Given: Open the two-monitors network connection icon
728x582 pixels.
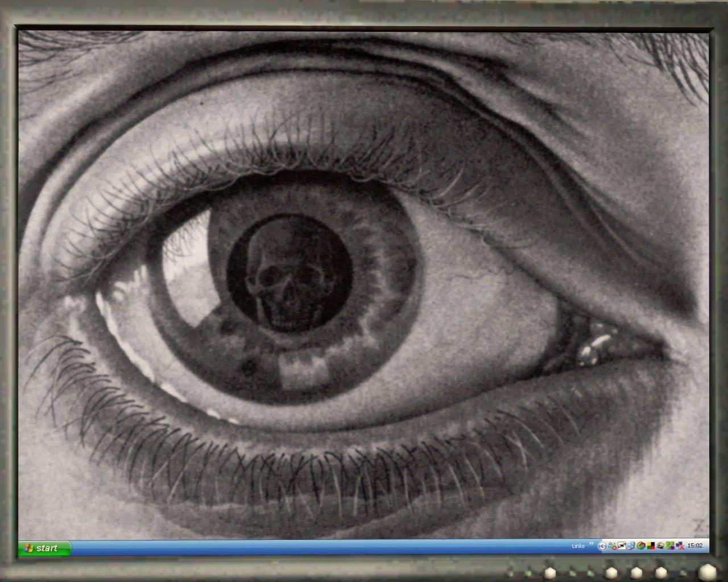Looking at the screenshot, I should click(x=631, y=546).
